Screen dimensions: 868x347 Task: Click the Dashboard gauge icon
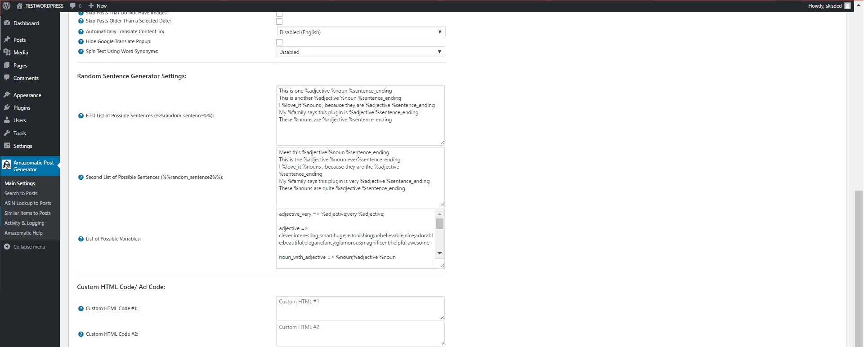pos(7,23)
